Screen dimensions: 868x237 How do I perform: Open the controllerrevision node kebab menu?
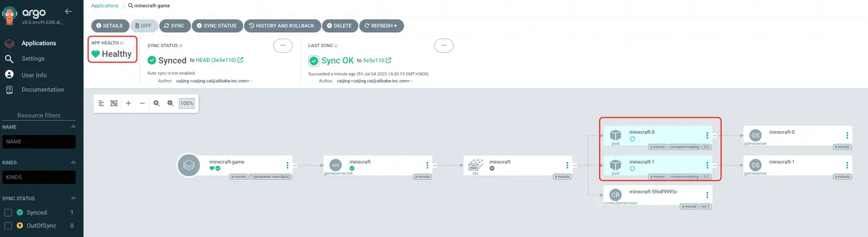pos(707,195)
